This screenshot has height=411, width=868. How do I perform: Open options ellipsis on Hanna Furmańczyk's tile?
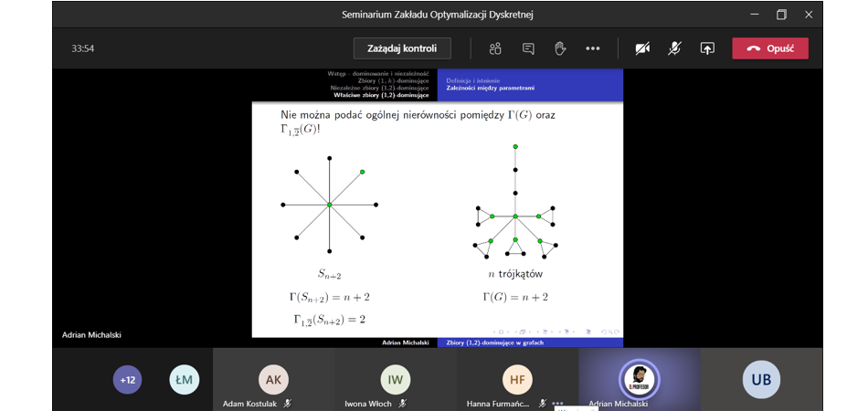[557, 403]
